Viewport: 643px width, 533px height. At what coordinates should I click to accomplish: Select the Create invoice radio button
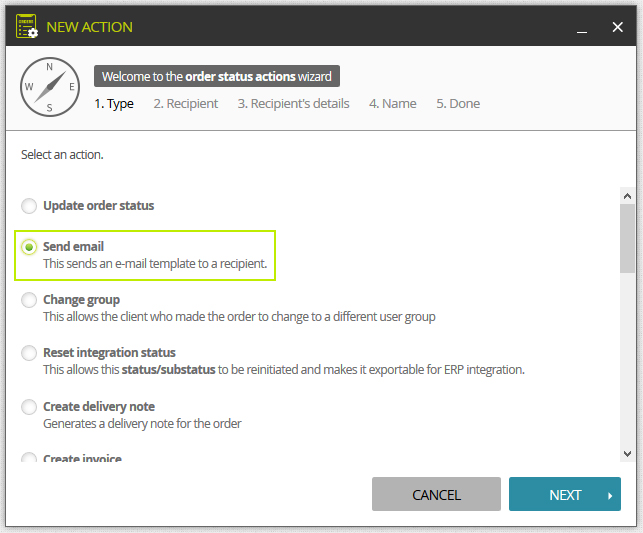pyautogui.click(x=29, y=457)
